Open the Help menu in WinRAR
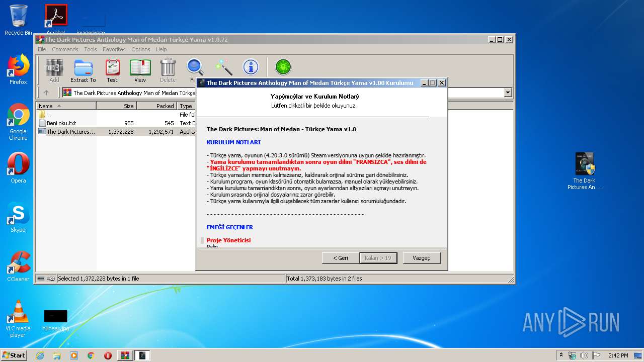This screenshot has height=362, width=644. click(x=161, y=49)
